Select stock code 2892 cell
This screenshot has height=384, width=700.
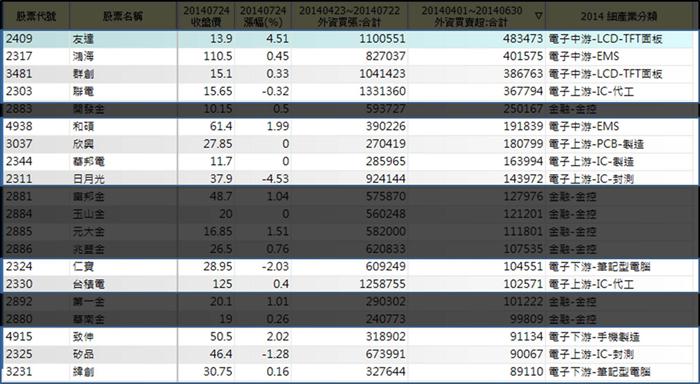[19, 301]
